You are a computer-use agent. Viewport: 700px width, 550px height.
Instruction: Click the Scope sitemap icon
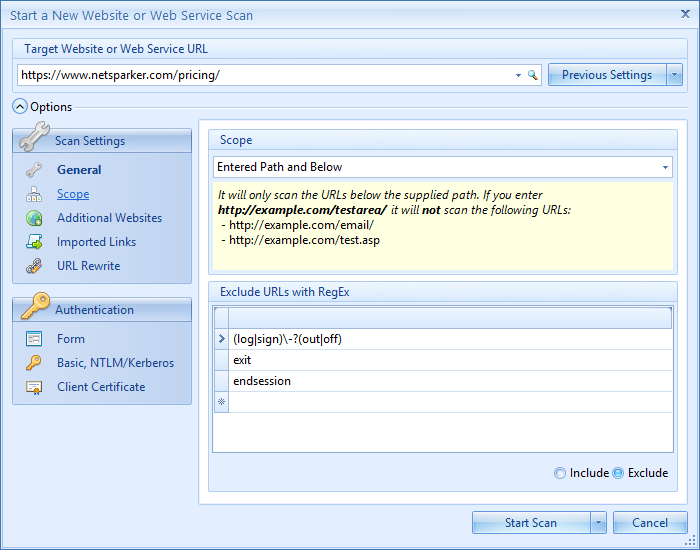point(34,194)
